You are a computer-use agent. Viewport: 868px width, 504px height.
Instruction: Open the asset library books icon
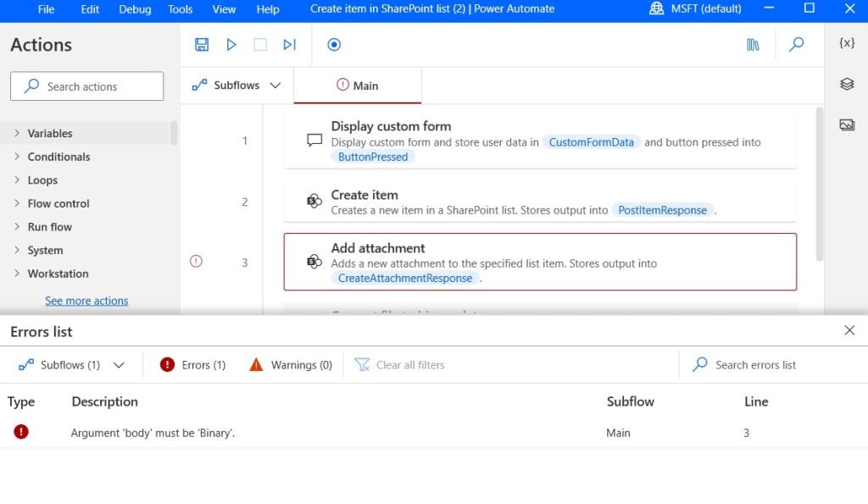(753, 45)
